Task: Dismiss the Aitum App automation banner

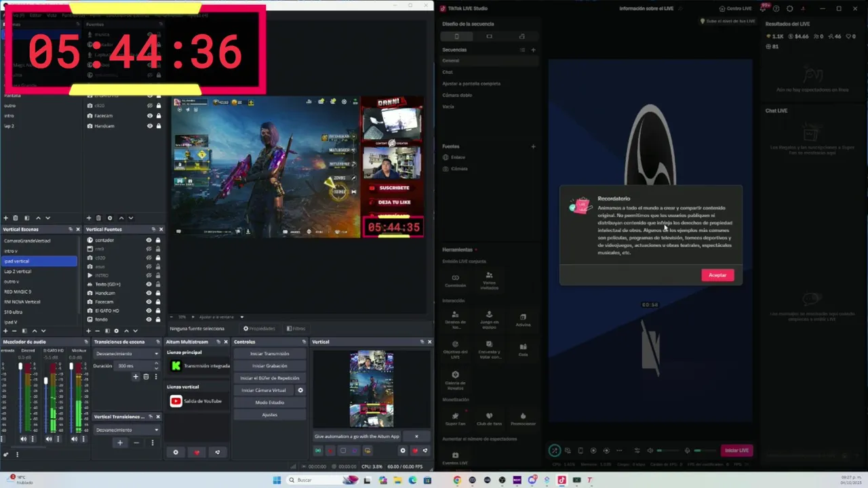Action: pos(416,436)
